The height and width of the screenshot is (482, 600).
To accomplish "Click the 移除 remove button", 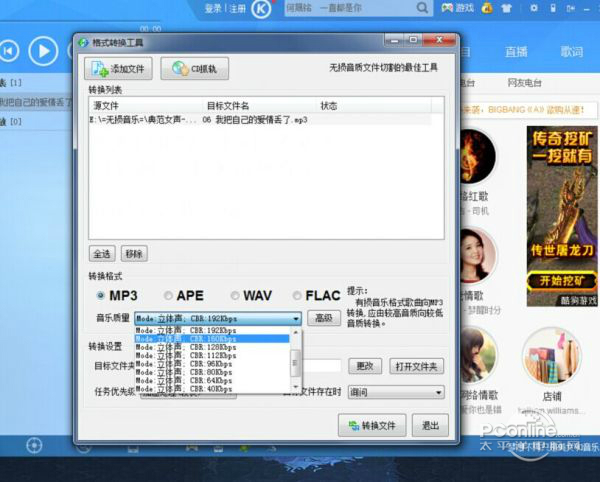I will tap(134, 254).
